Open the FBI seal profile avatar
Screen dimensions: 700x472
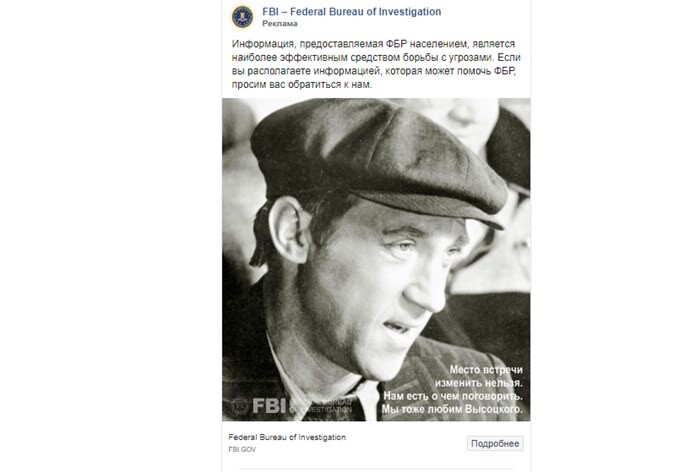point(242,17)
